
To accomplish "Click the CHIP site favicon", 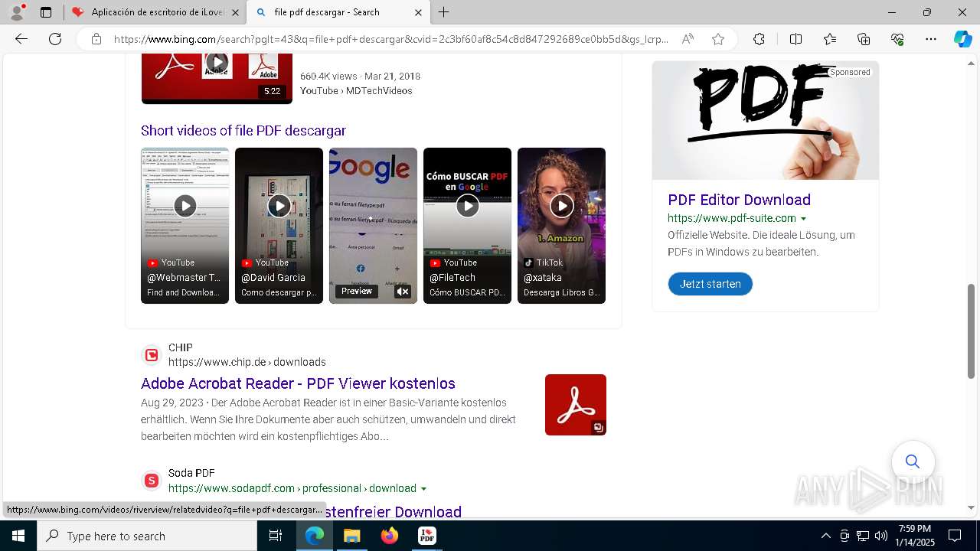I will pyautogui.click(x=152, y=355).
